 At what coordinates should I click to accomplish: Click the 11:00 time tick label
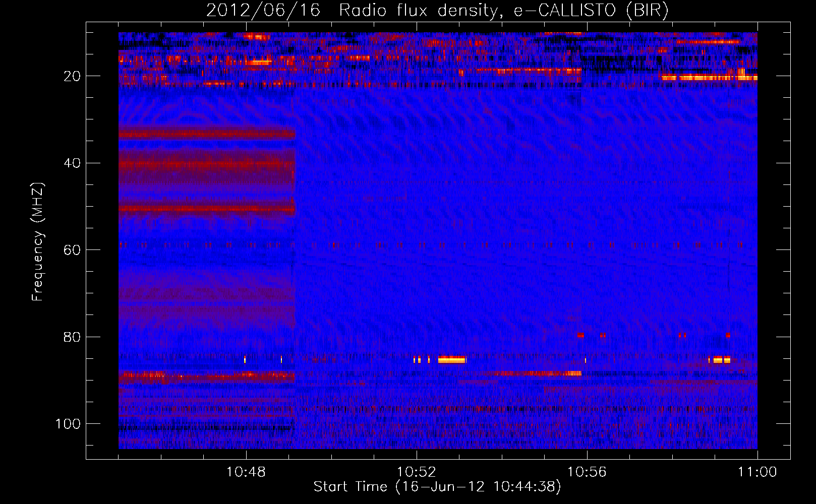(x=757, y=472)
